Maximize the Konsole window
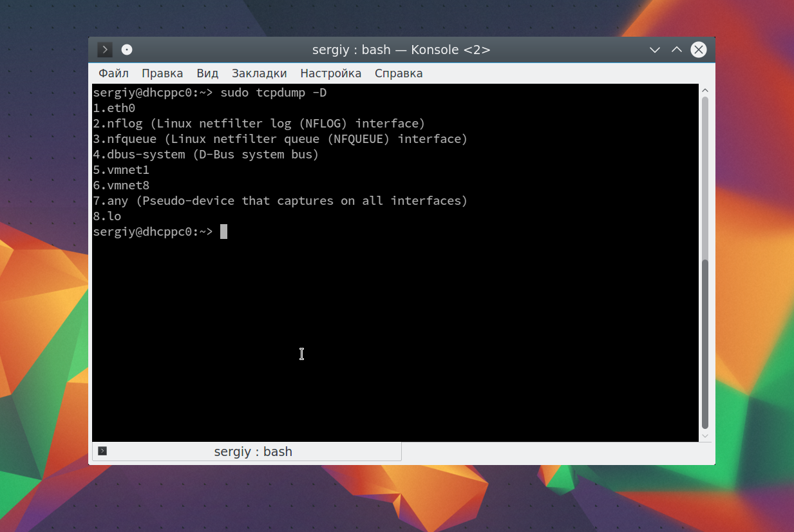This screenshot has height=532, width=794. coord(677,50)
